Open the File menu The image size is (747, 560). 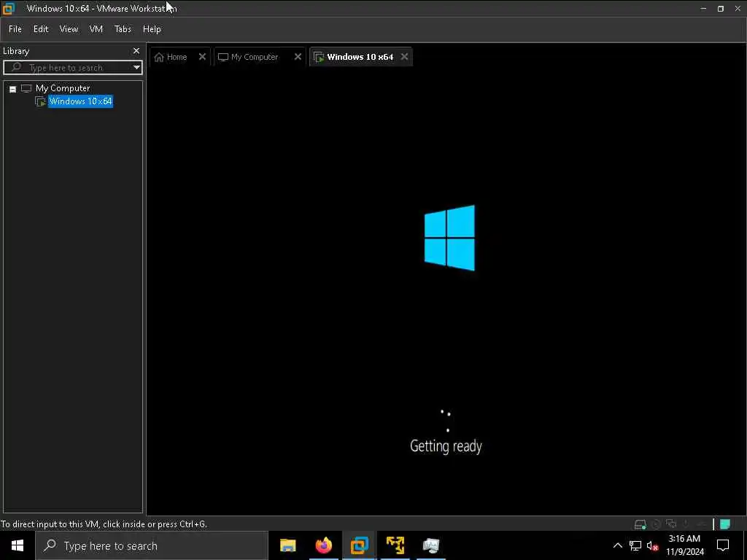click(15, 29)
